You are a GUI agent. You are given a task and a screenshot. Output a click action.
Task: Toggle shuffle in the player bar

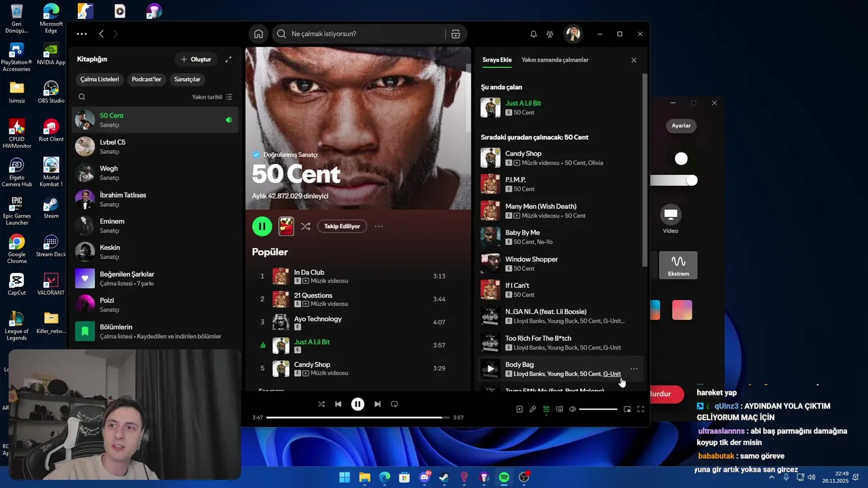pyautogui.click(x=321, y=404)
